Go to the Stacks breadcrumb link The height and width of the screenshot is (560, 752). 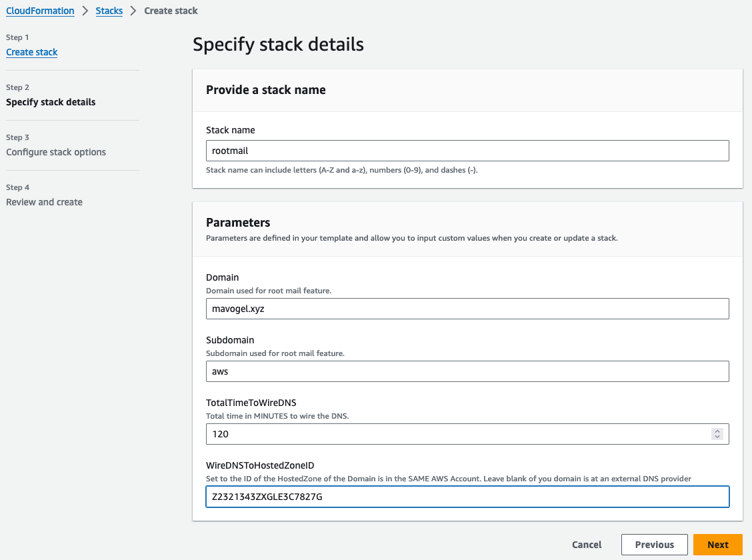click(109, 11)
